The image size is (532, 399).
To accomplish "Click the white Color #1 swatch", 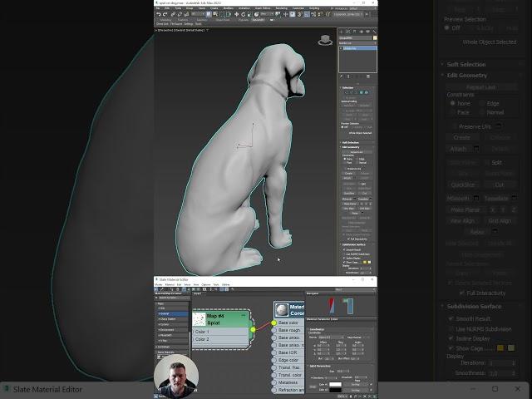I will pos(335,384).
